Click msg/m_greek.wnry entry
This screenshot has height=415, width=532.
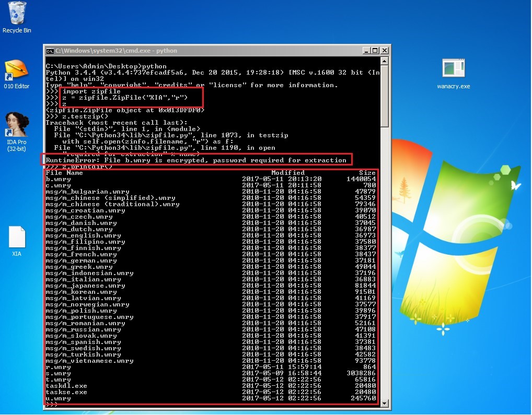coord(79,267)
